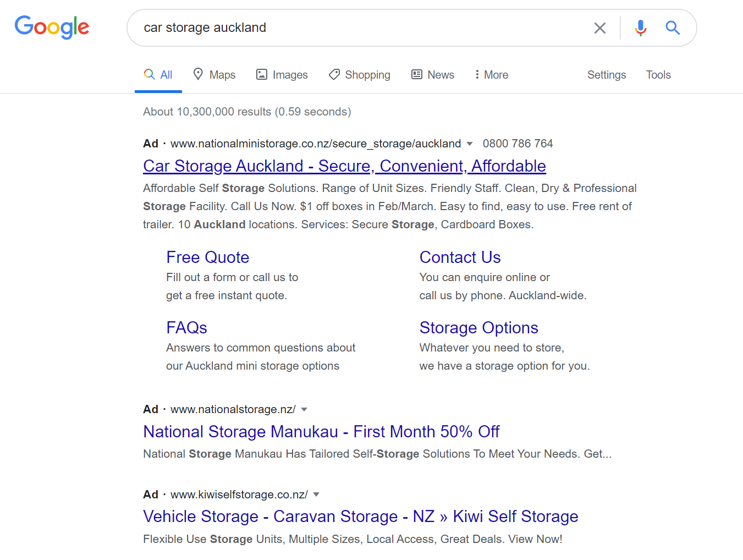Open Car Storage Auckland ad headline link
743x560 pixels.
344,166
